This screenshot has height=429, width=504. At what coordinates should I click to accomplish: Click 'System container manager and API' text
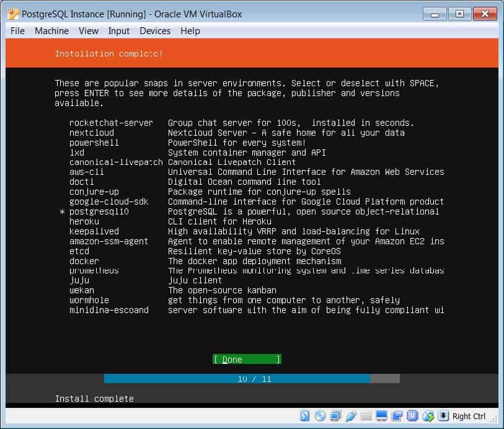[x=247, y=153]
